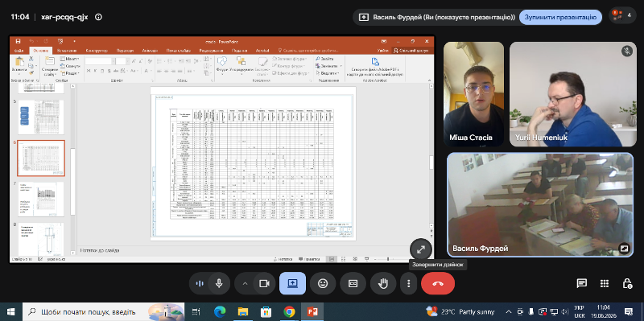
Task: Start slideshow from beginning in quick access
Action: (60, 41)
